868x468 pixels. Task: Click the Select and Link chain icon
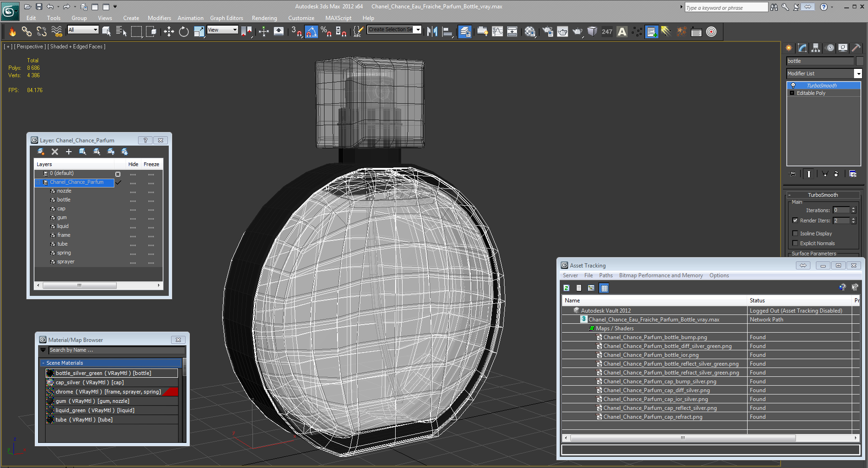(x=27, y=32)
